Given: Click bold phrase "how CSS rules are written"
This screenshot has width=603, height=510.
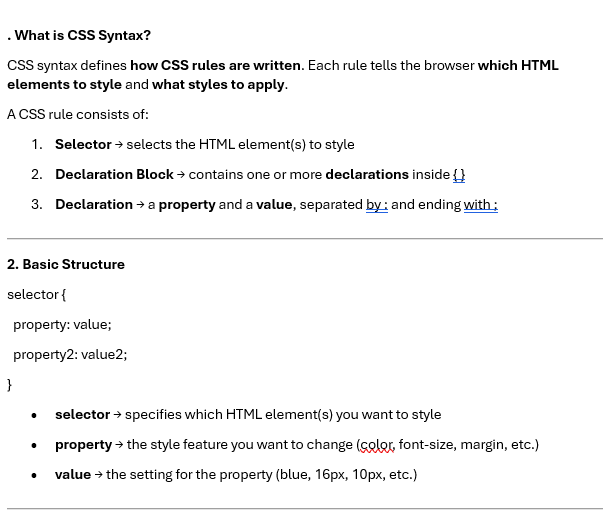Looking at the screenshot, I should [215, 66].
